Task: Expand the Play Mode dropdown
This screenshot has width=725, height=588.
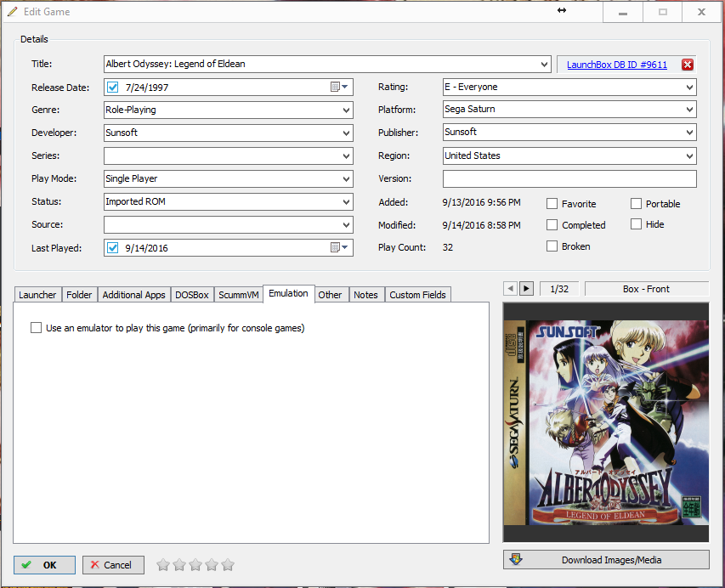Action: 346,179
